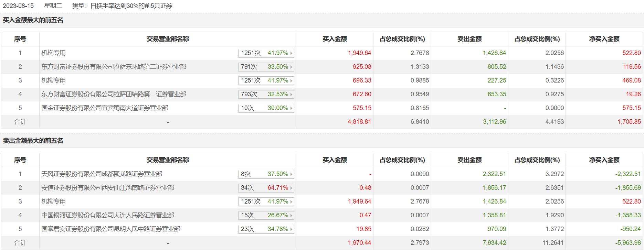Click total net buy 1,705.85
The width and height of the screenshot is (644, 251).
[629, 122]
